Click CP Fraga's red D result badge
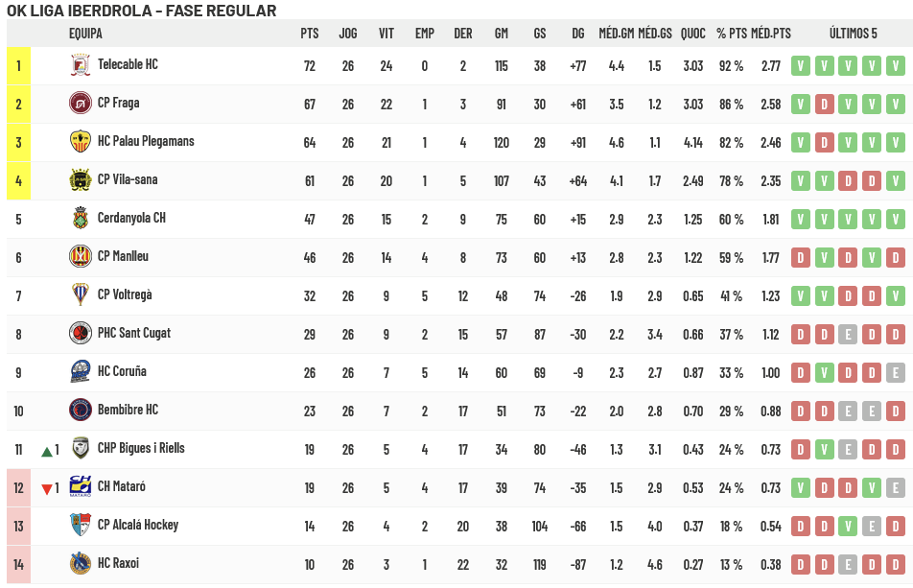This screenshot has height=588, width=913. (x=825, y=105)
